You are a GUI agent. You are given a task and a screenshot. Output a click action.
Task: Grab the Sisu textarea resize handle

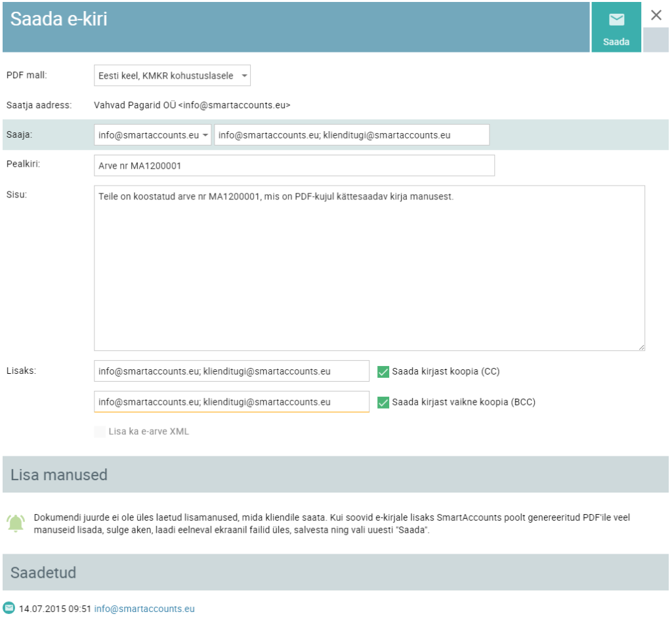click(641, 348)
